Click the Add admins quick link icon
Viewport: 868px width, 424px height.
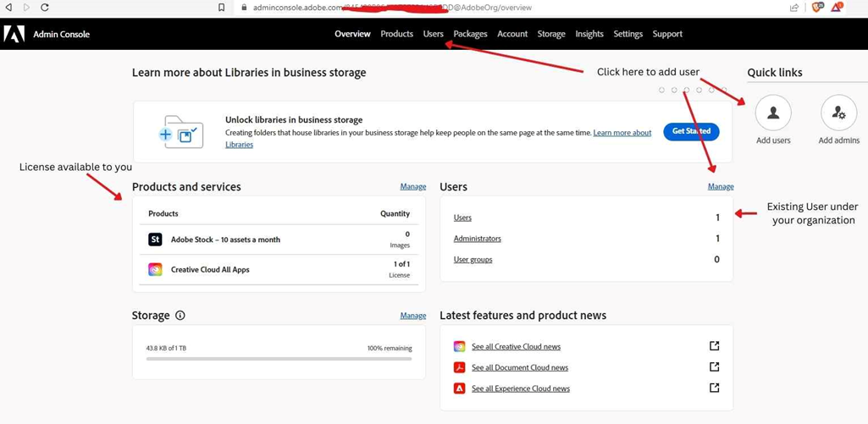click(838, 113)
